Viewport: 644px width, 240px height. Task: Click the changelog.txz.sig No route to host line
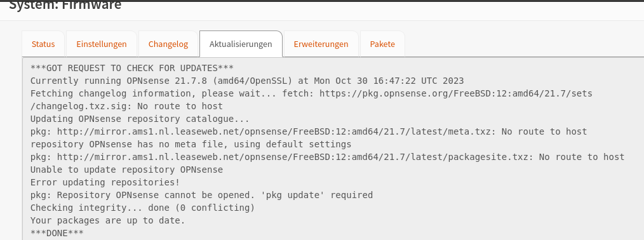pyautogui.click(x=126, y=106)
